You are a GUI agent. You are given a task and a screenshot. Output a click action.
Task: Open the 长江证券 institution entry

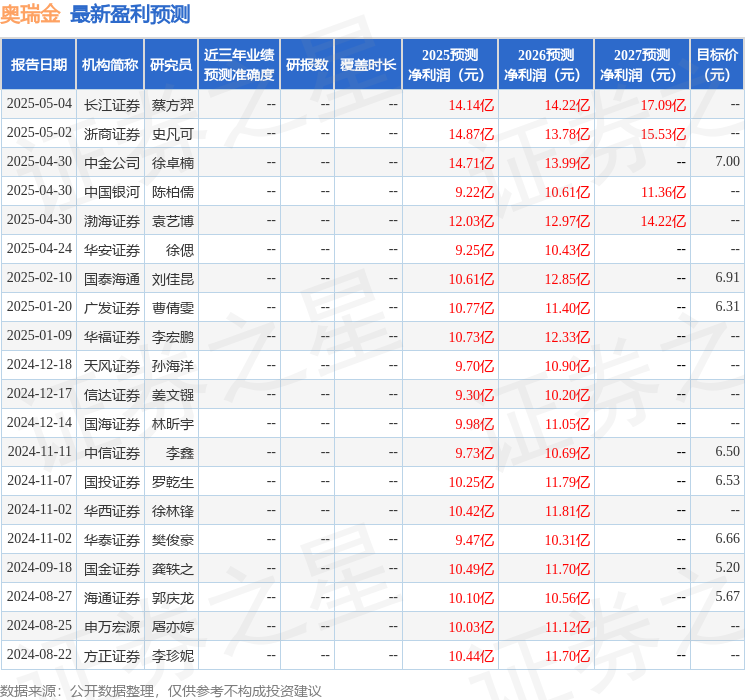[x=111, y=104]
